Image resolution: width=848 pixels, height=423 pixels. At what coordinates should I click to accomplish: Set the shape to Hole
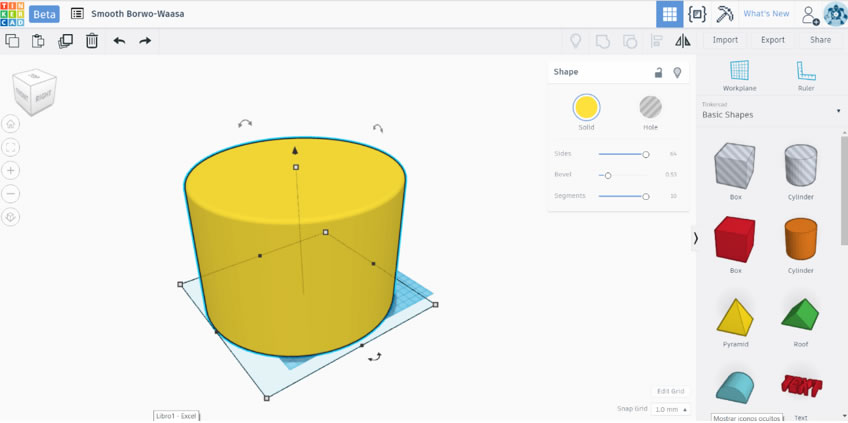(x=651, y=107)
